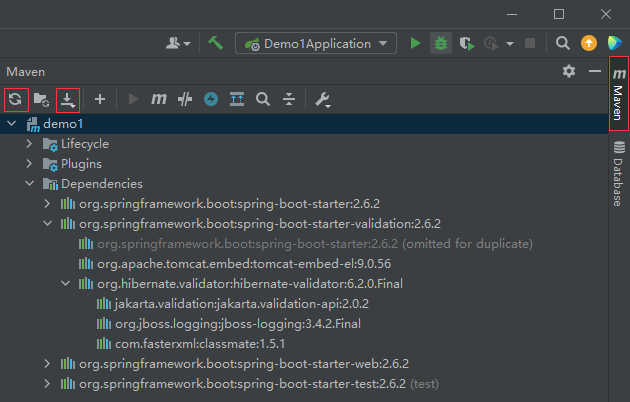630x402 pixels.
Task: Expand spring-boot-starter:2.6.2 dependency
Action: [x=47, y=204]
